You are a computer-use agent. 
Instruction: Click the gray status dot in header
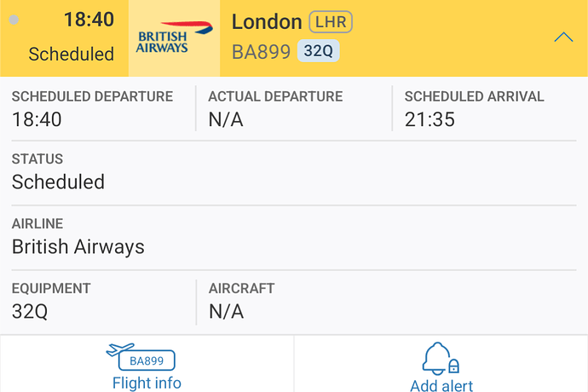point(14,20)
